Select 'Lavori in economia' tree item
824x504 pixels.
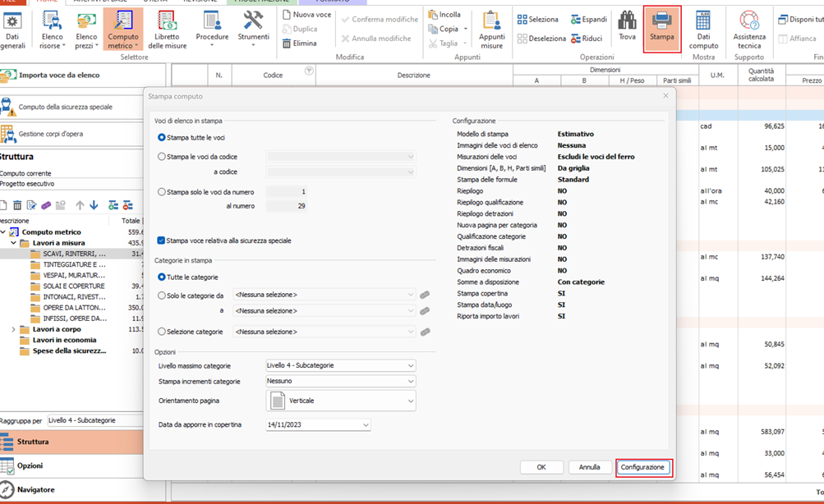click(x=65, y=340)
